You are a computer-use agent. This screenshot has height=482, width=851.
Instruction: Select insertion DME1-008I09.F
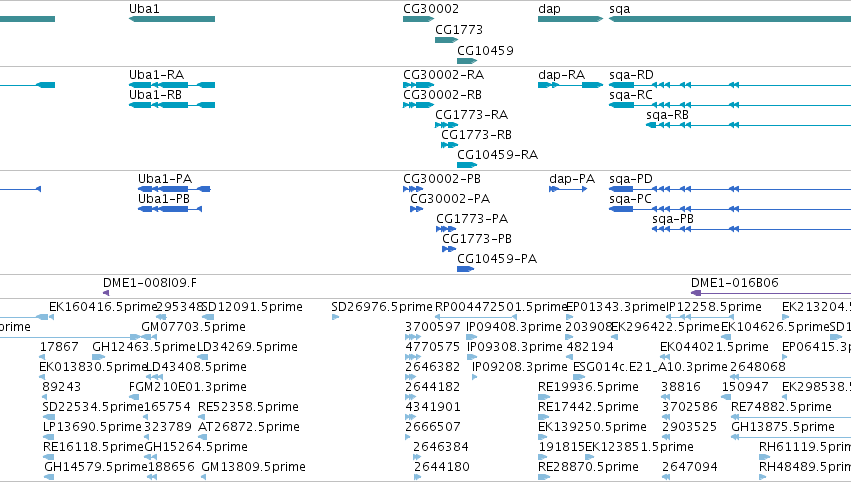(106, 293)
